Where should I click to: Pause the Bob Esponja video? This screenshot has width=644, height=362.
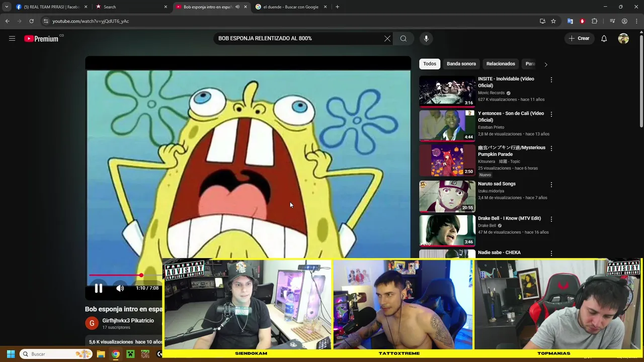point(99,288)
